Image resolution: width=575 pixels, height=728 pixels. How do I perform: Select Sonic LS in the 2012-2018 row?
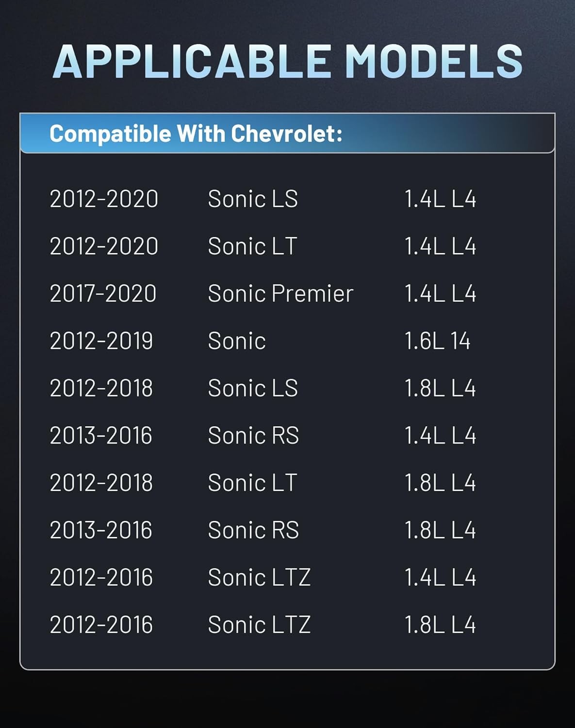(x=253, y=388)
